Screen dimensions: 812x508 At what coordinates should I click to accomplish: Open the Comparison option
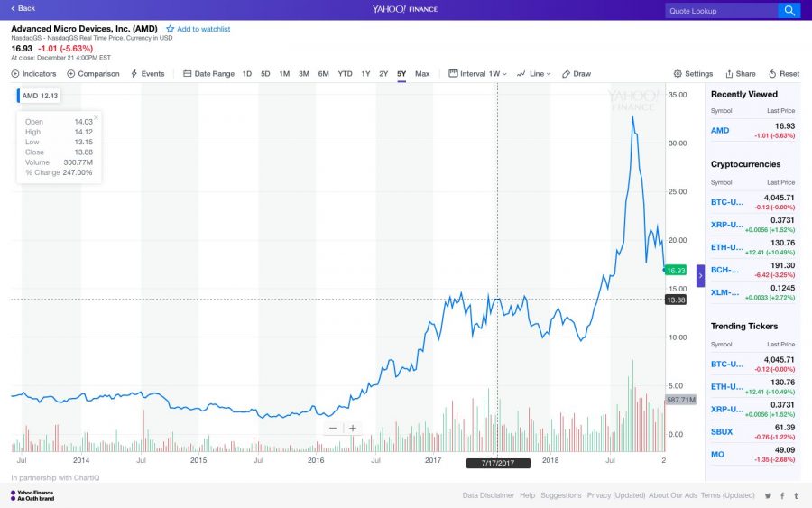[93, 73]
